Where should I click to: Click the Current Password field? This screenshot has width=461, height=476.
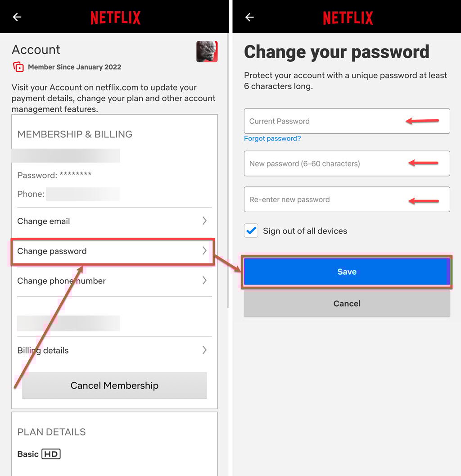pyautogui.click(x=315, y=121)
